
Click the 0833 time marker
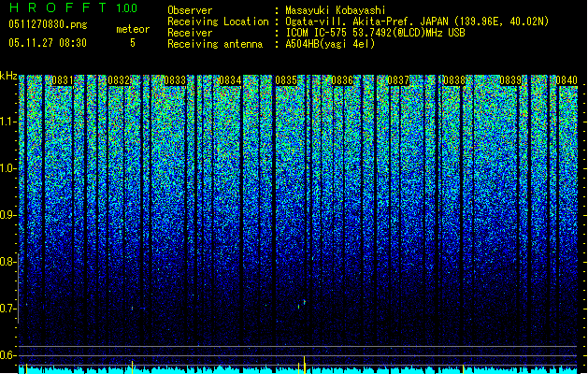click(175, 80)
